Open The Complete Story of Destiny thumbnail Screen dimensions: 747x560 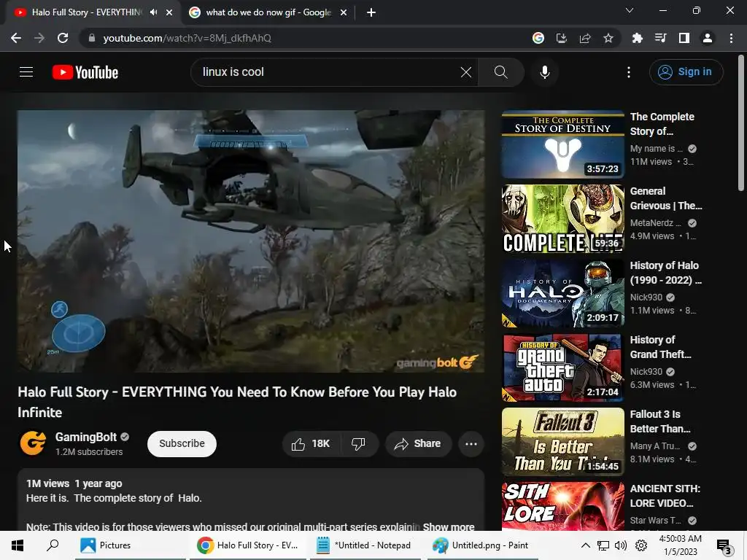coord(562,144)
